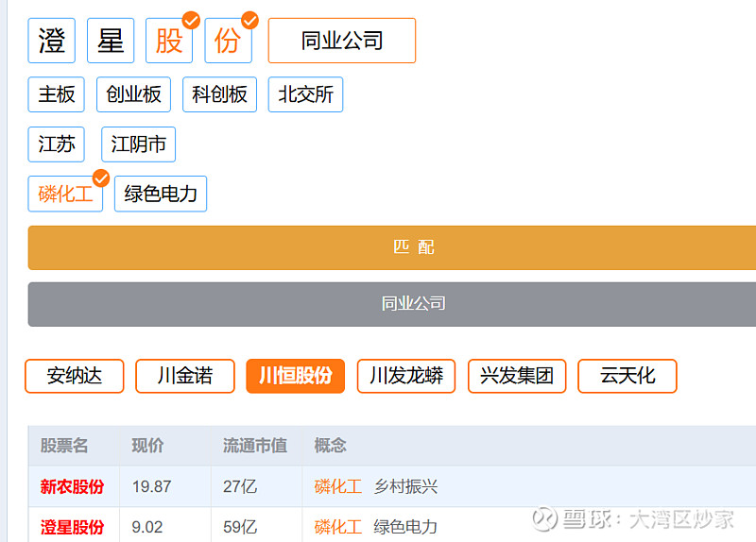The width and height of the screenshot is (756, 542).
Task: Open the 川发龙蟒 company tab
Action: pyautogui.click(x=406, y=376)
